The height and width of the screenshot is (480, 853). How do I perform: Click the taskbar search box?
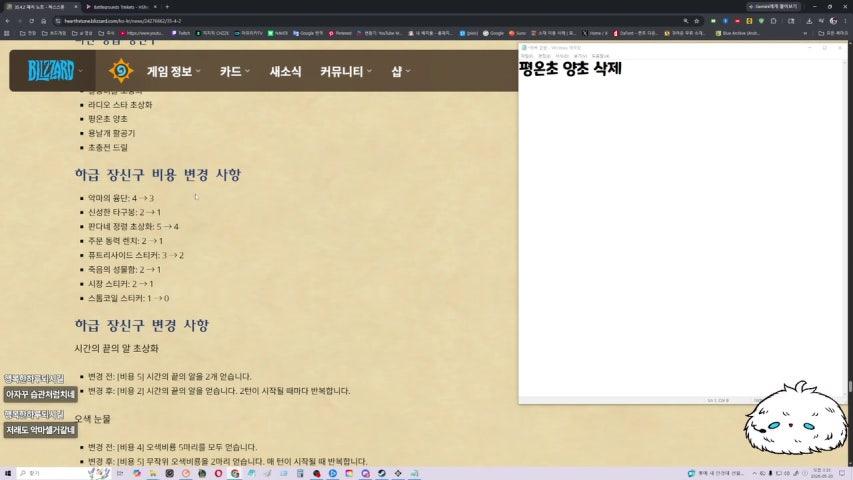(x=52, y=473)
